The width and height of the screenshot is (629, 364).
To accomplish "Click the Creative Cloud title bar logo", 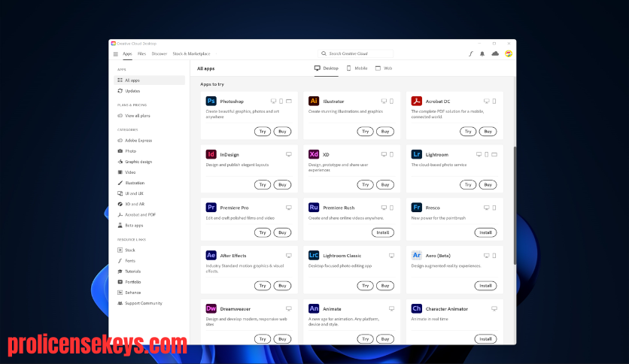I will (114, 44).
